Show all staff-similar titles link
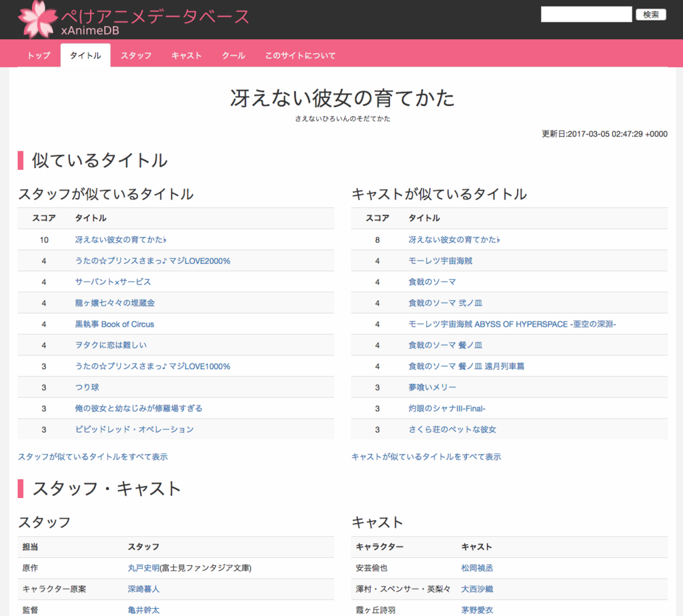Image resolution: width=683 pixels, height=616 pixels. point(93,457)
